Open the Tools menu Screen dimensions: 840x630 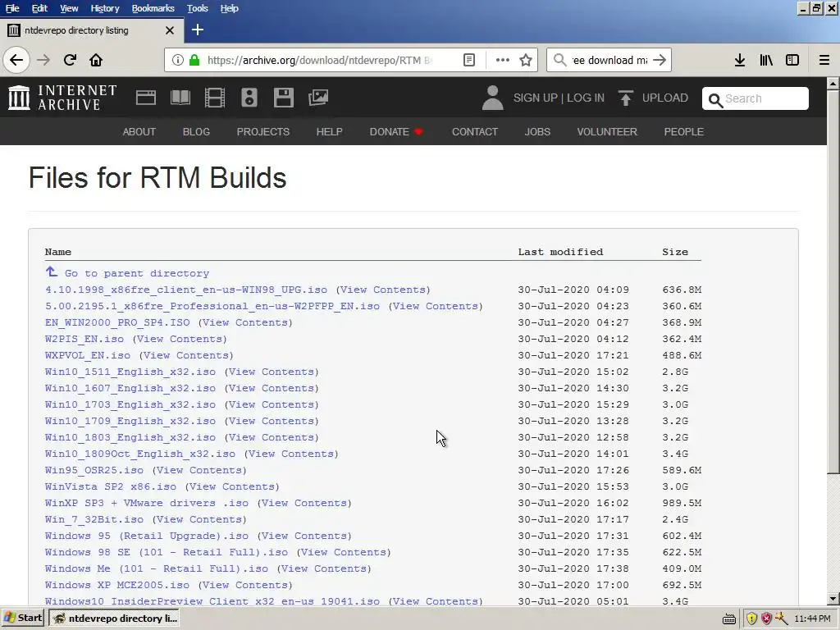click(x=197, y=8)
